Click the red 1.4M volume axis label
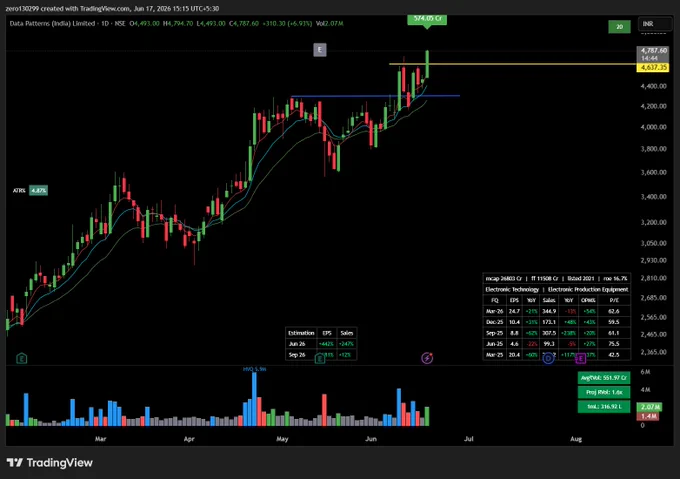 [x=648, y=416]
